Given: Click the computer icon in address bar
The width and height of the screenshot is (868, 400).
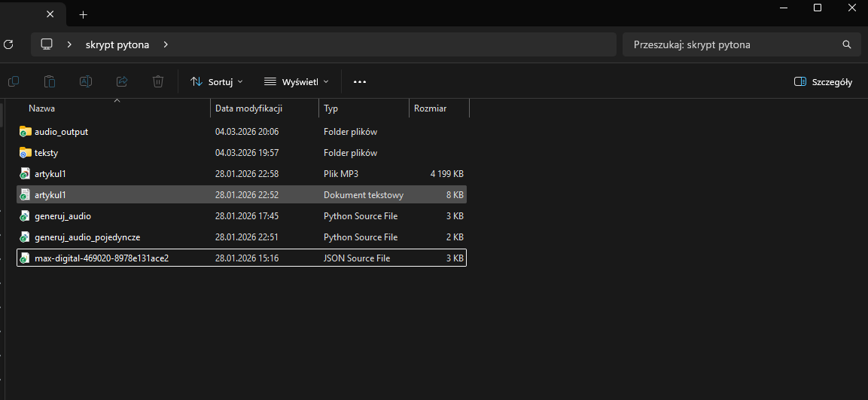Looking at the screenshot, I should [x=47, y=44].
